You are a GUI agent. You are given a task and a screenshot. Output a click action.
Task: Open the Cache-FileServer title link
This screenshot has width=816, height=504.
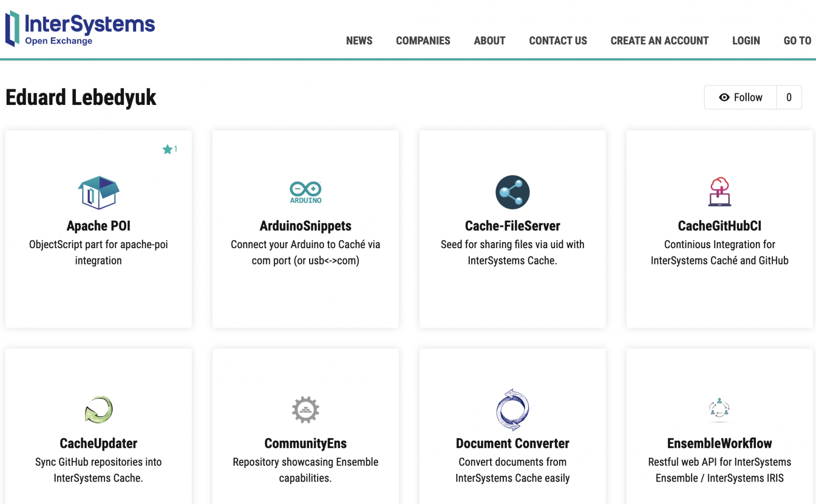tap(513, 226)
